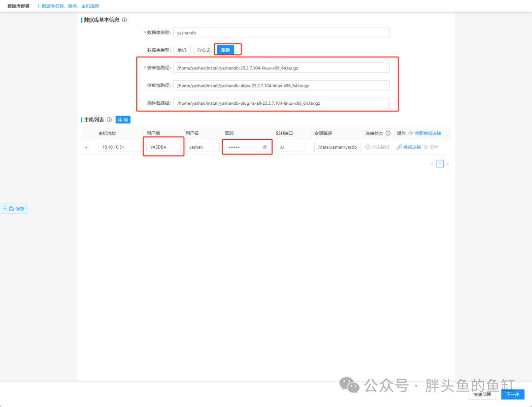This screenshot has height=407, width=532.
Task: Click the info icon beside 数据库基本信息
Action: pos(125,20)
